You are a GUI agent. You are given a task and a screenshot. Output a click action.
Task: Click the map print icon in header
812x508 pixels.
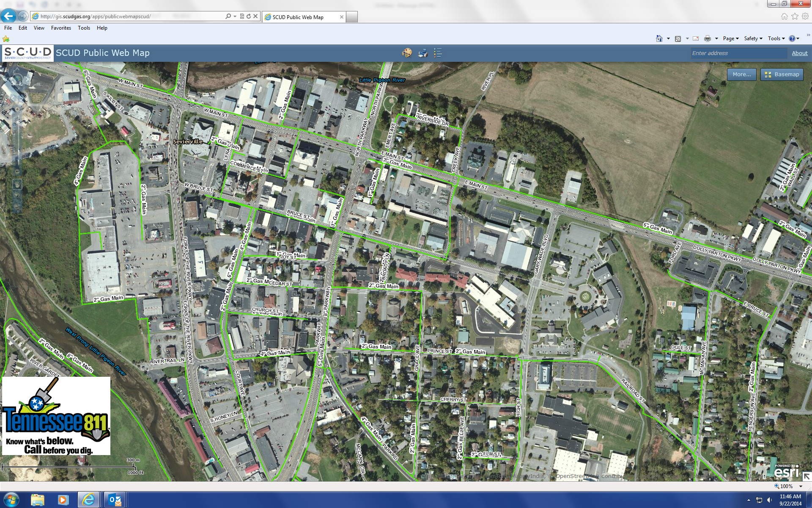(x=422, y=53)
